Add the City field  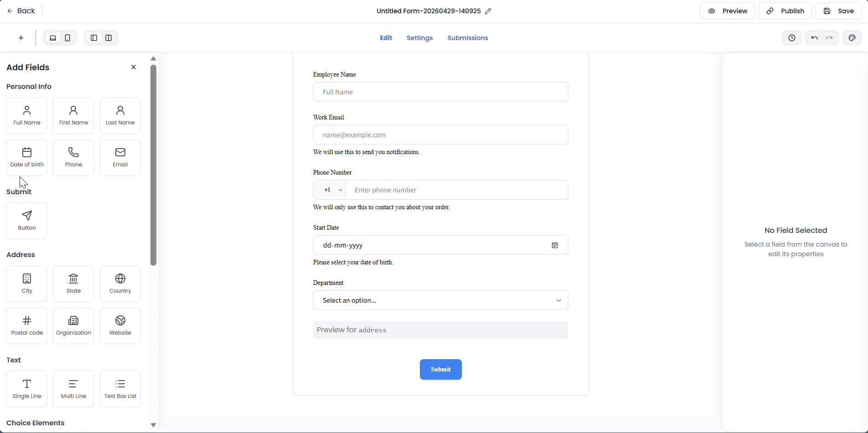coord(27,284)
